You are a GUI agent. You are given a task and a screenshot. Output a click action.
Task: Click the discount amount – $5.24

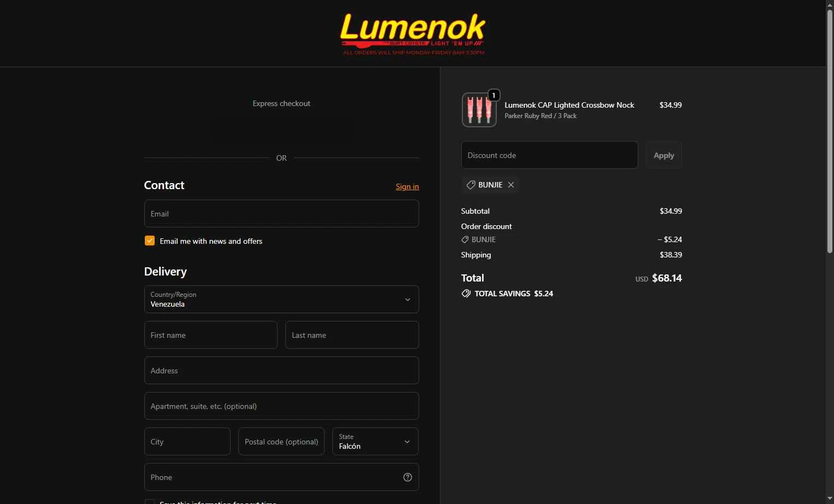tap(669, 239)
